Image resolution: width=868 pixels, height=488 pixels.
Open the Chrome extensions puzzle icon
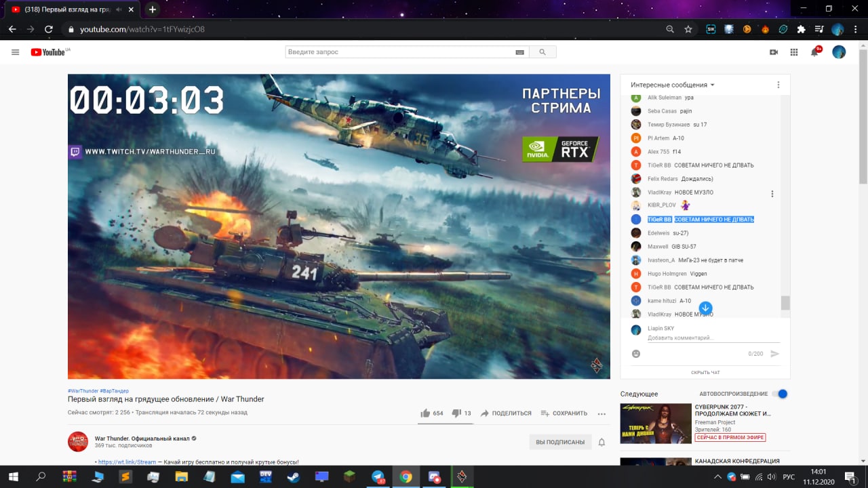801,29
